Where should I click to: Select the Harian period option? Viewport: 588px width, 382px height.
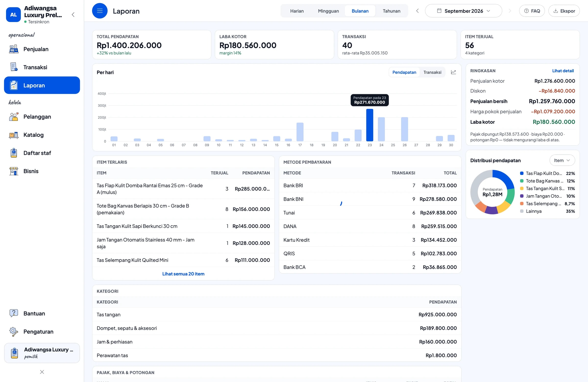(297, 11)
